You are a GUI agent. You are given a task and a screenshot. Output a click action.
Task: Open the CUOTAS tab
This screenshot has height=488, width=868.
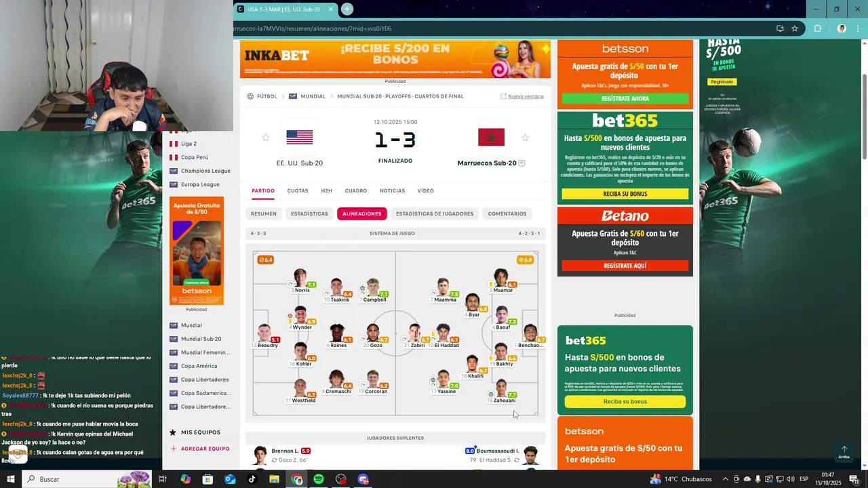coord(298,191)
